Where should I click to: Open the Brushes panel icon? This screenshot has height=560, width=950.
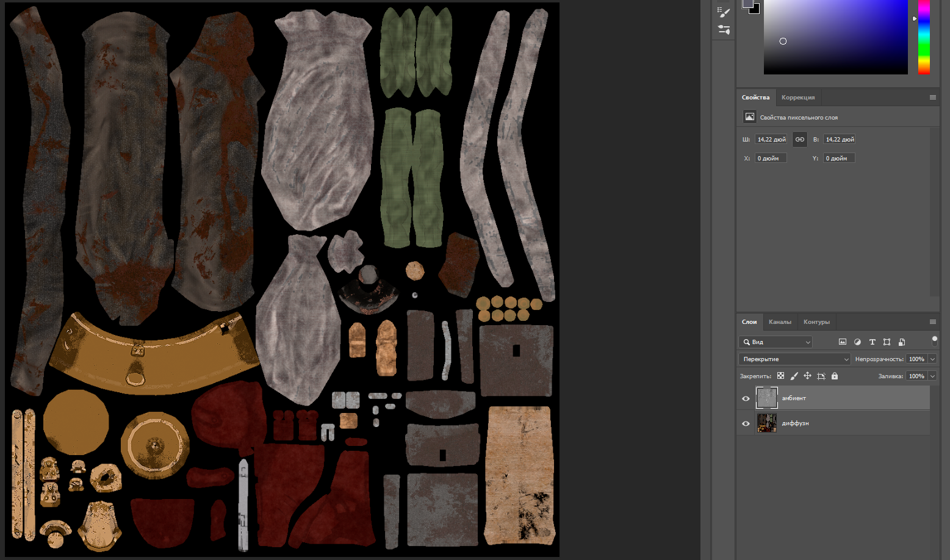point(724,29)
